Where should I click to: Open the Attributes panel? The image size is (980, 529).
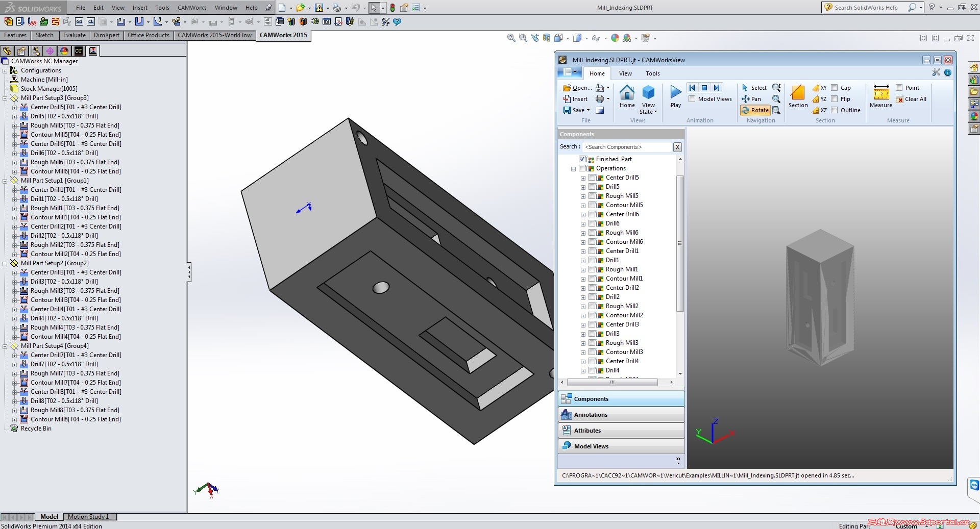click(621, 431)
